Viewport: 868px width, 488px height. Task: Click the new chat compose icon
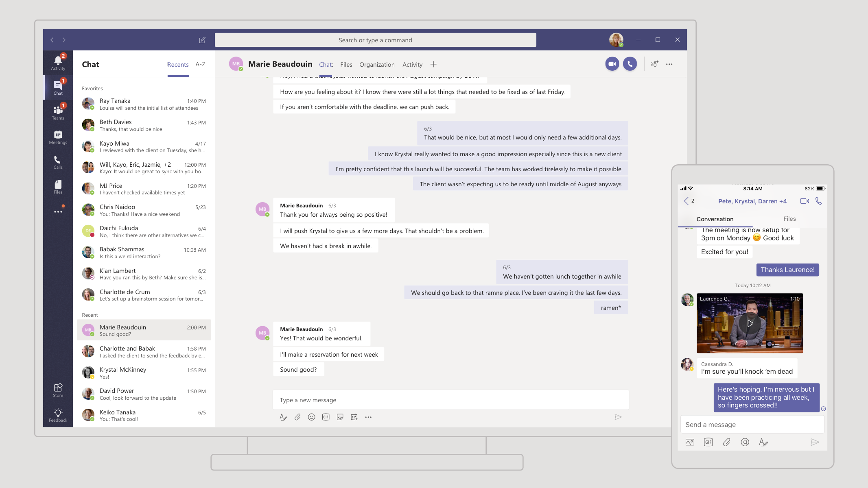pyautogui.click(x=202, y=40)
